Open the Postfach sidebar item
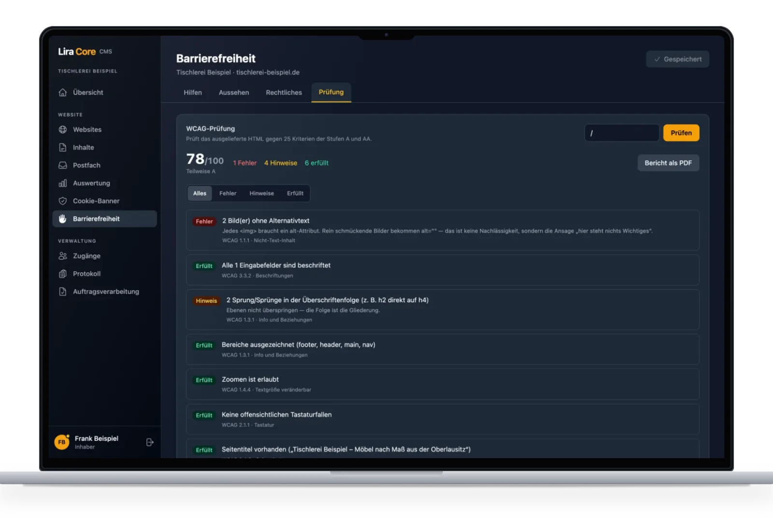Screen dimensions: 773x532 tap(105, 165)
